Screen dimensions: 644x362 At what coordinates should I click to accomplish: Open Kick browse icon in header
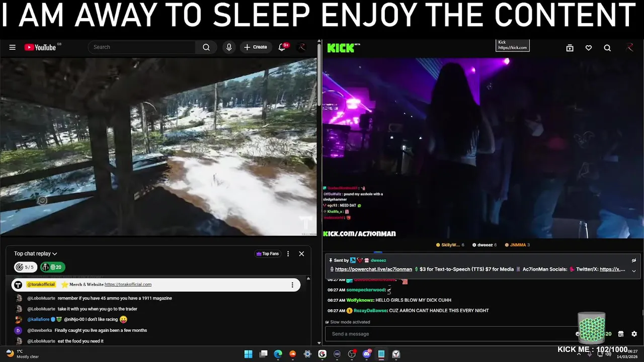coord(570,48)
